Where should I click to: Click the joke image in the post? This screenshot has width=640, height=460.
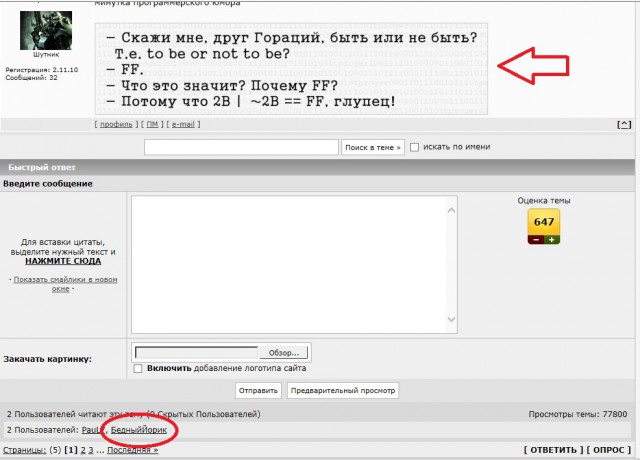291,69
